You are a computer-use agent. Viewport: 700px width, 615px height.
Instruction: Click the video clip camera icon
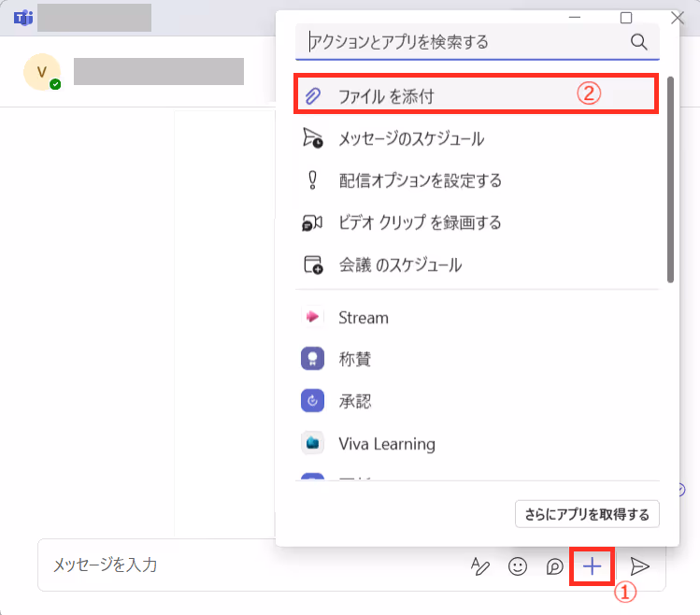pos(312,222)
